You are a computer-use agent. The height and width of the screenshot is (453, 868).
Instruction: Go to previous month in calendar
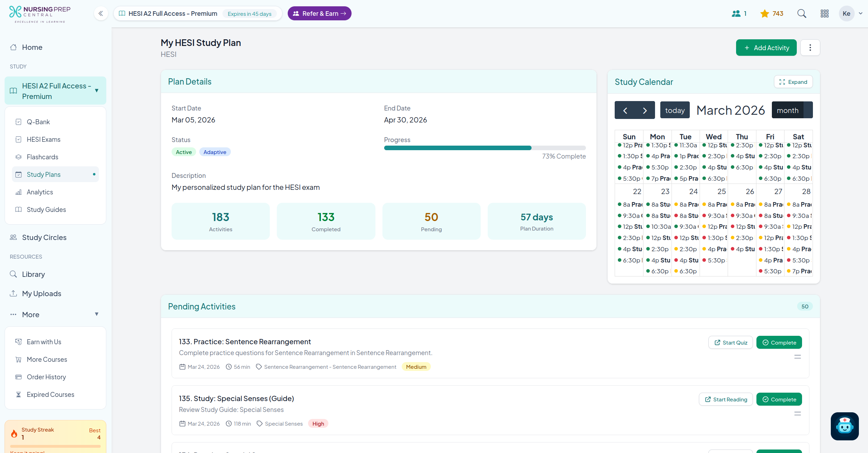pos(625,111)
